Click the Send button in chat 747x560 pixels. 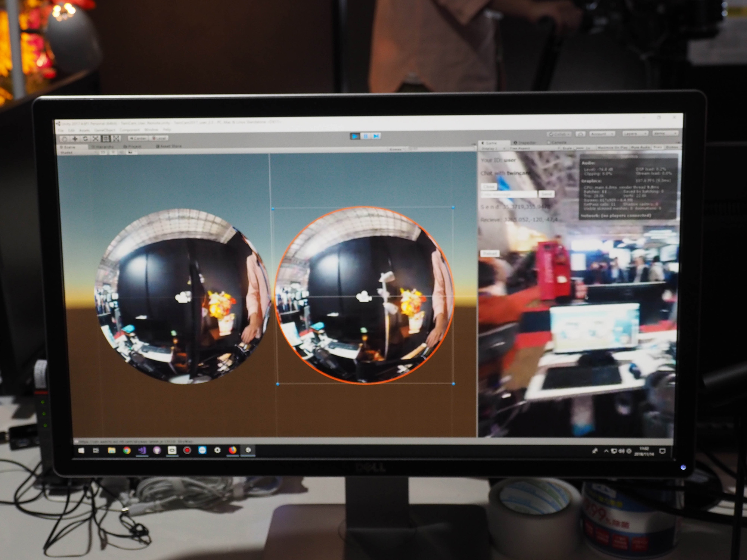[546, 194]
